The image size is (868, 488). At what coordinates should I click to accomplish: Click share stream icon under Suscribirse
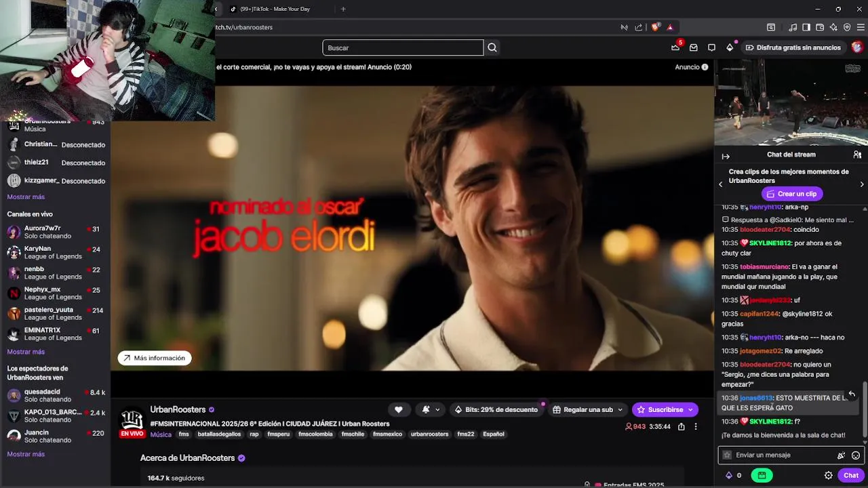tap(681, 426)
